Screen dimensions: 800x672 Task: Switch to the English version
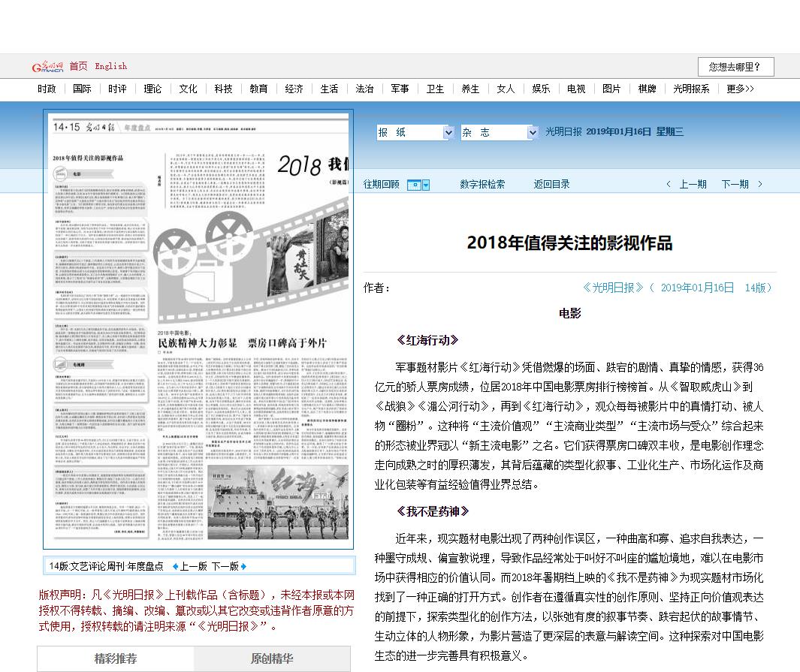point(111,66)
